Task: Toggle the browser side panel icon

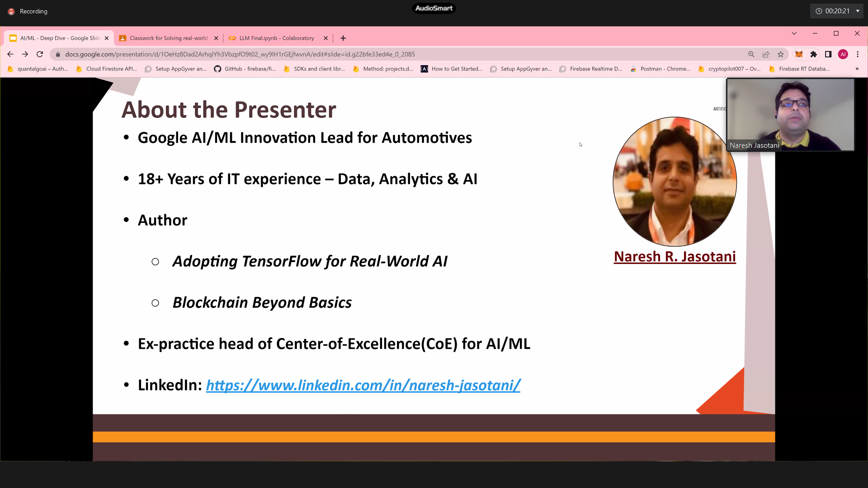Action: point(828,54)
